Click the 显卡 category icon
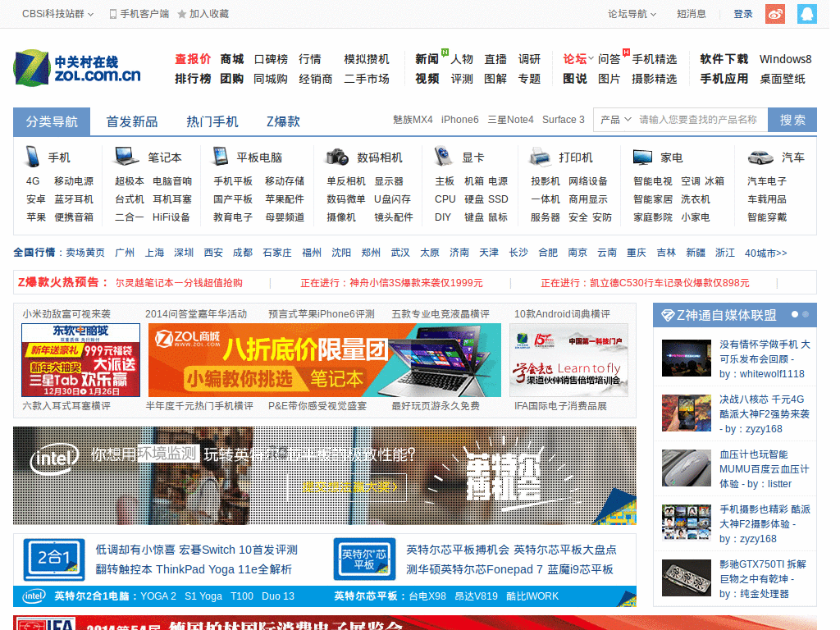 pyautogui.click(x=442, y=157)
